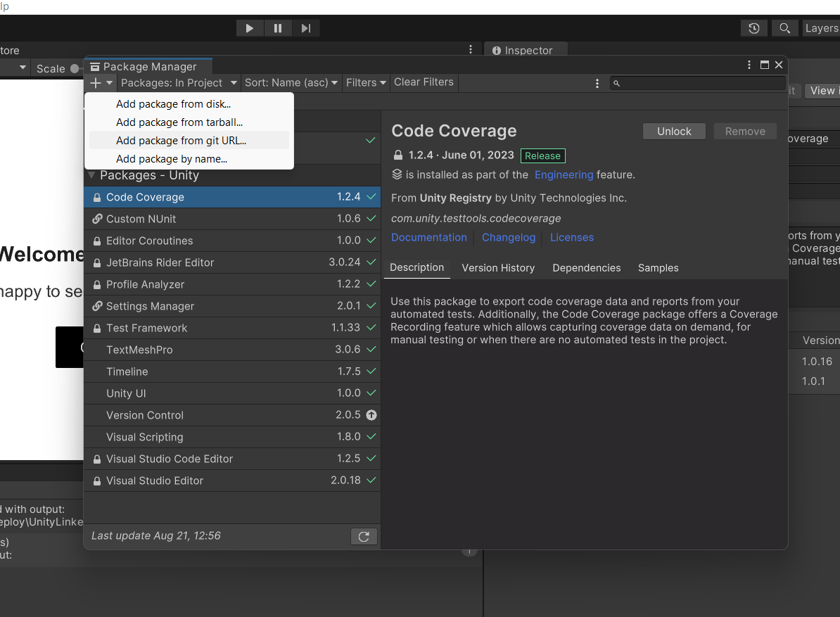Click lock icon beside Code Coverage
The image size is (840, 617).
coord(97,198)
